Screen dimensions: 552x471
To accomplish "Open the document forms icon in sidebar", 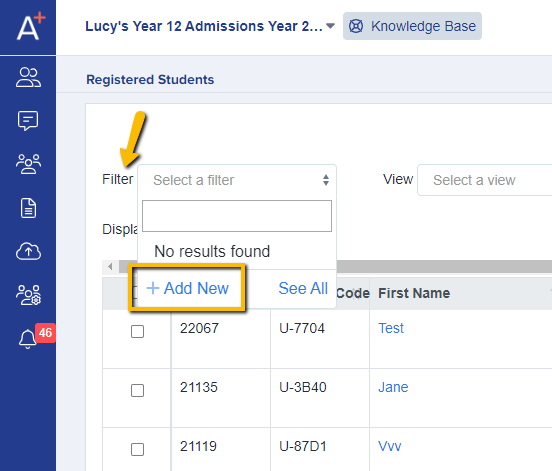I will pos(28,208).
